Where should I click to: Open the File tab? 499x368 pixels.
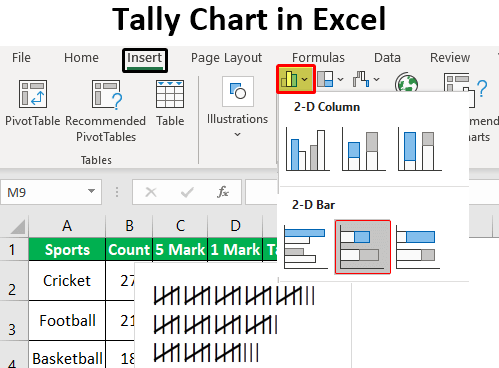point(21,58)
